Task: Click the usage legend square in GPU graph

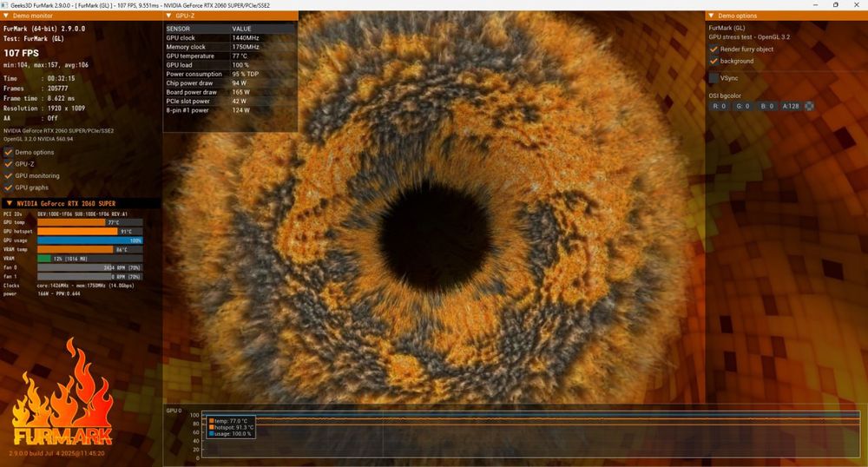Action: [212, 434]
